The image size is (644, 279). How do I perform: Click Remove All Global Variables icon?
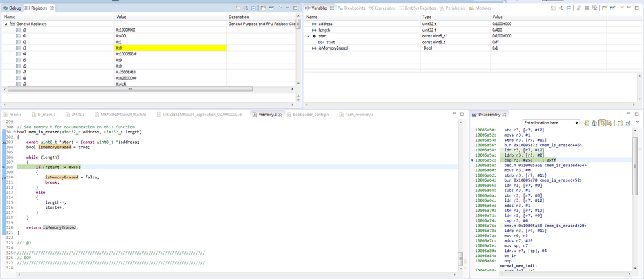coord(594,8)
